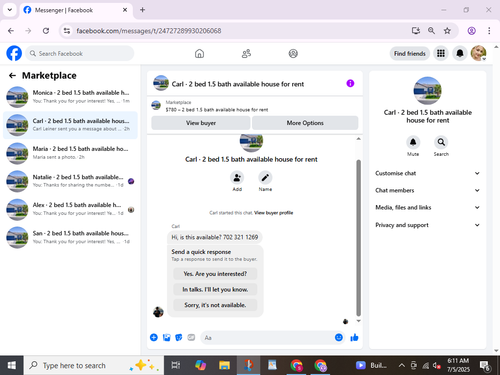Image resolution: width=500 pixels, height=375 pixels.
Task: Open Task View on taskbar
Action: (x=176, y=365)
